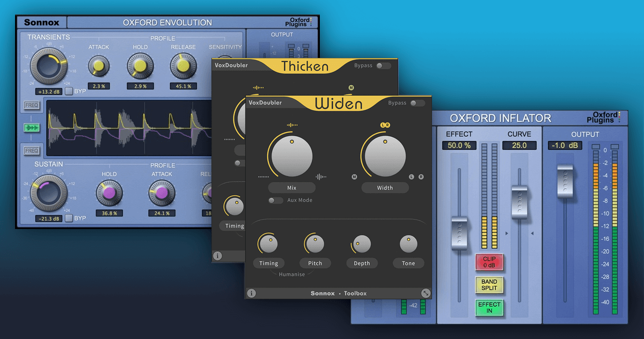This screenshot has height=339, width=644.
Task: Check the Sustain BYP checkbox
Action: pyautogui.click(x=69, y=218)
